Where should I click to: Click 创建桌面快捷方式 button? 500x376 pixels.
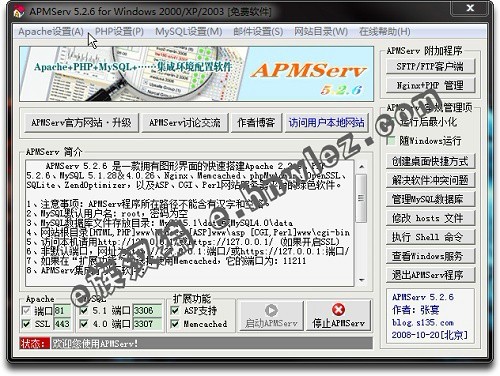click(430, 161)
